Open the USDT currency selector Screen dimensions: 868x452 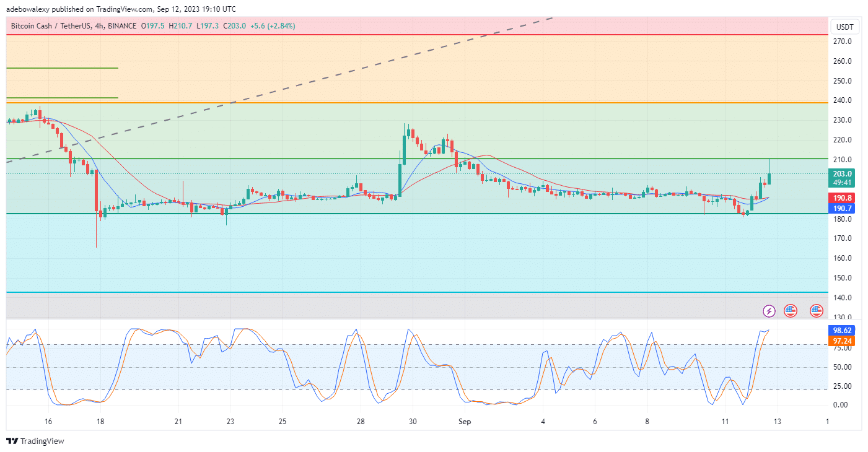[844, 27]
